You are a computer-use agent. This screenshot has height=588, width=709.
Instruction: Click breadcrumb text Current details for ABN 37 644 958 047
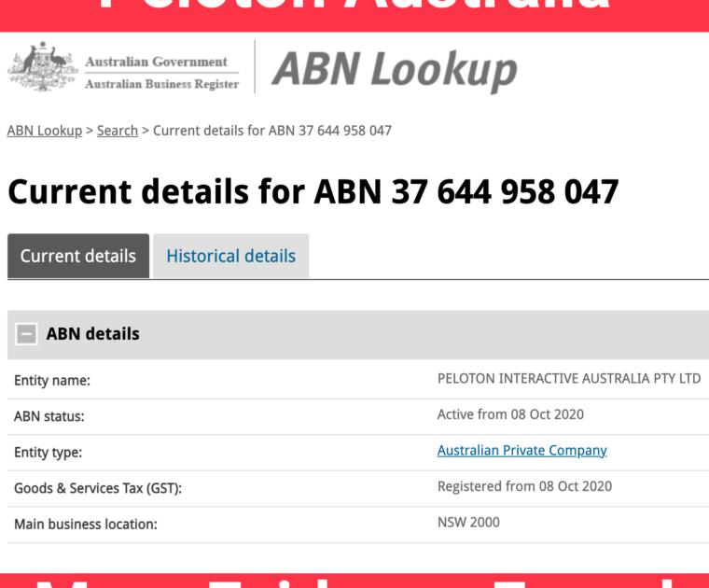(x=272, y=131)
